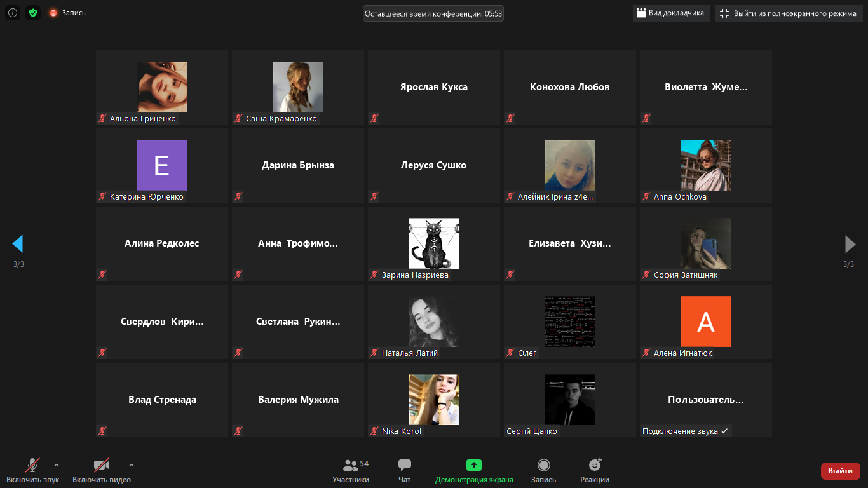The height and width of the screenshot is (488, 868).
Task: Open the meeting information icon
Action: [x=13, y=13]
